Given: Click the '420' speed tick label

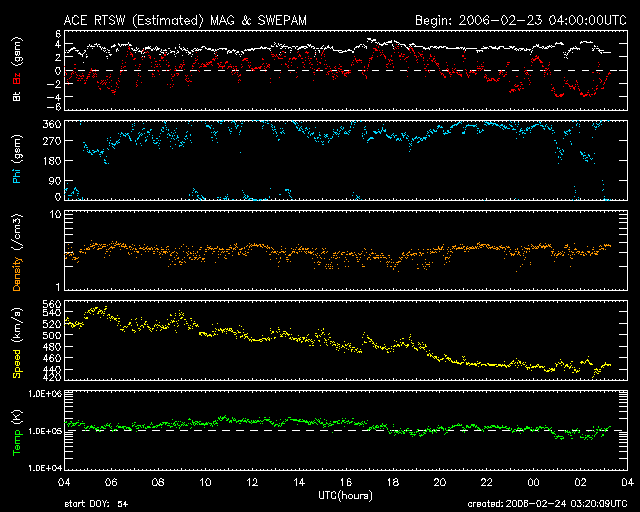Looking at the screenshot, I should pyautogui.click(x=52, y=377).
